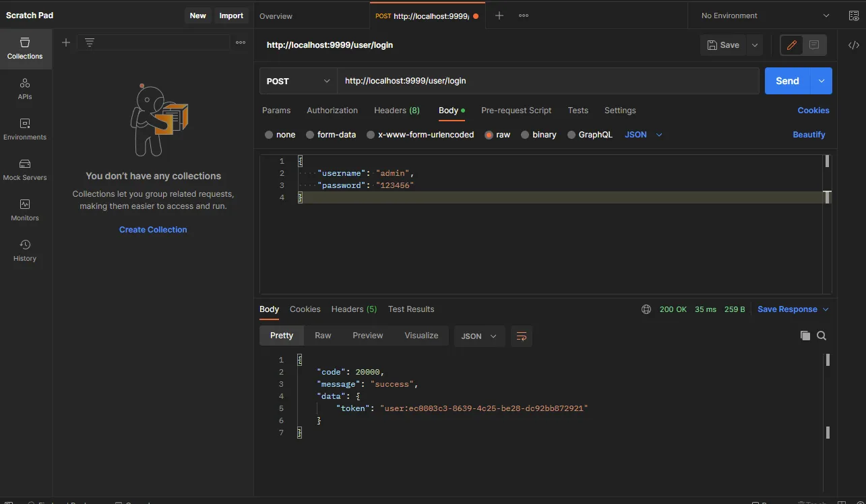Click the Create Collection link
This screenshot has height=504, width=866.
pos(153,230)
